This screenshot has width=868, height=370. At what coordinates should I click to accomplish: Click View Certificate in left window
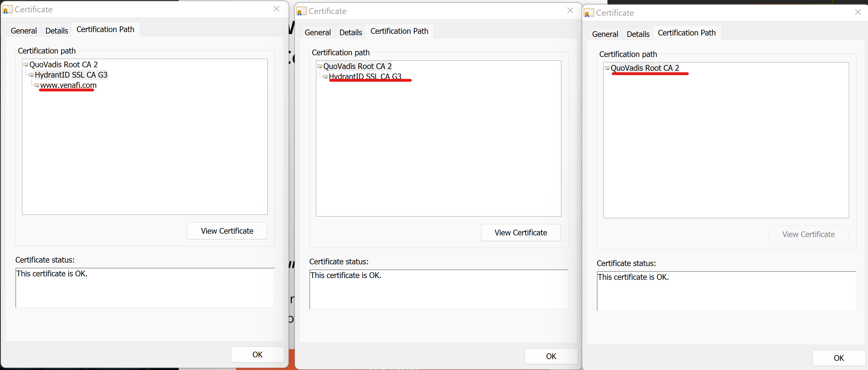click(227, 231)
